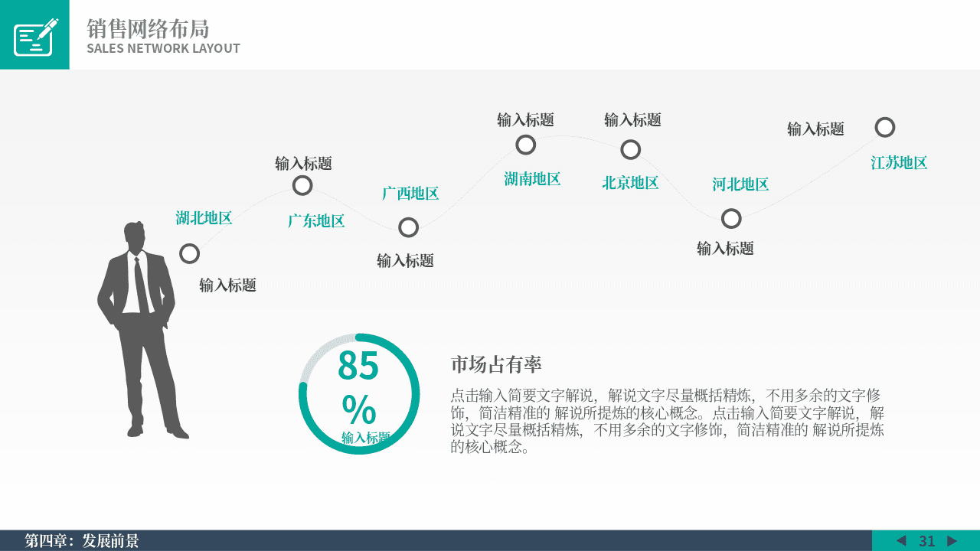Click the % sign inside the ring chart
980x551 pixels.
tap(359, 409)
